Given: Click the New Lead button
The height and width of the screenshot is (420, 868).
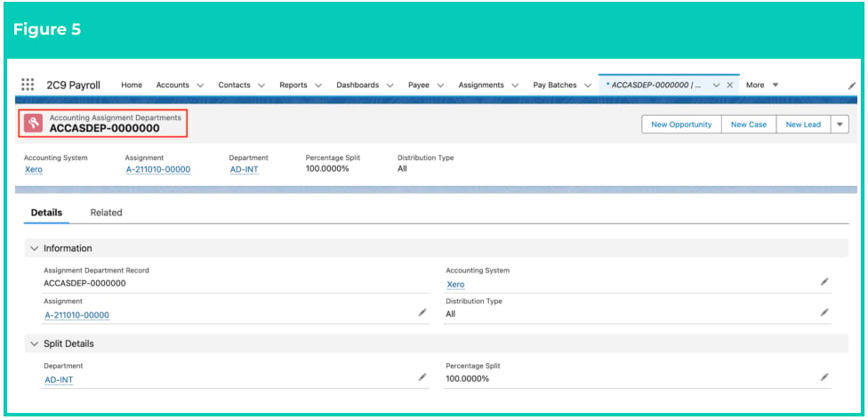Looking at the screenshot, I should click(x=803, y=124).
